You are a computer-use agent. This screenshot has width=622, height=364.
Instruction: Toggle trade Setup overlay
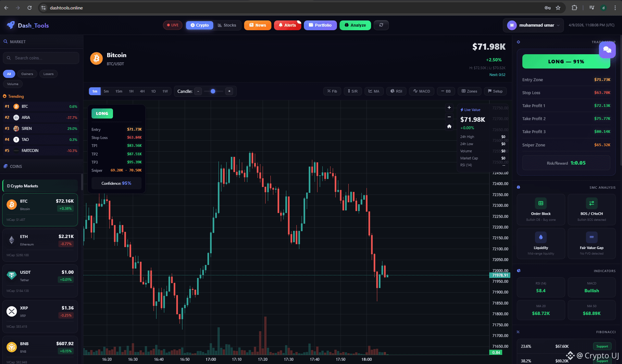495,91
